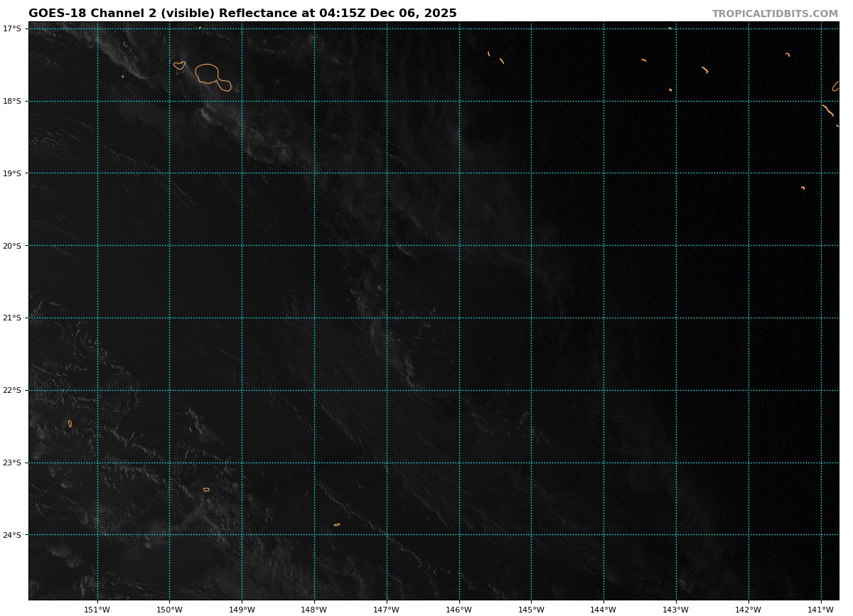Select the 24°S latitude axis label

coord(12,535)
